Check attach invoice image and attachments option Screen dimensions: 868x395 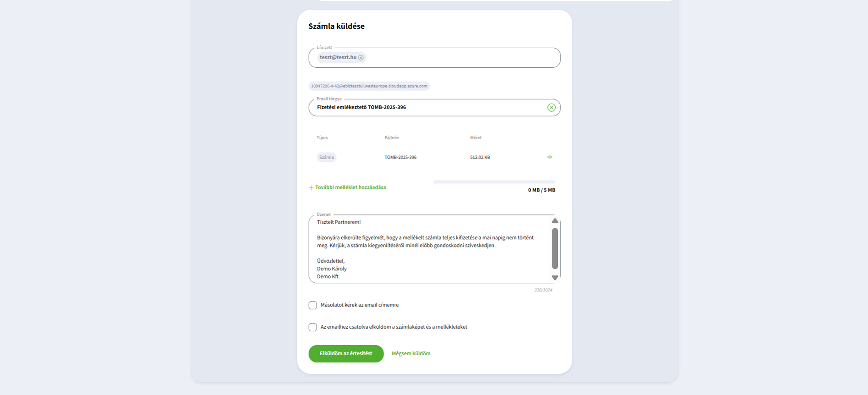[x=313, y=327]
